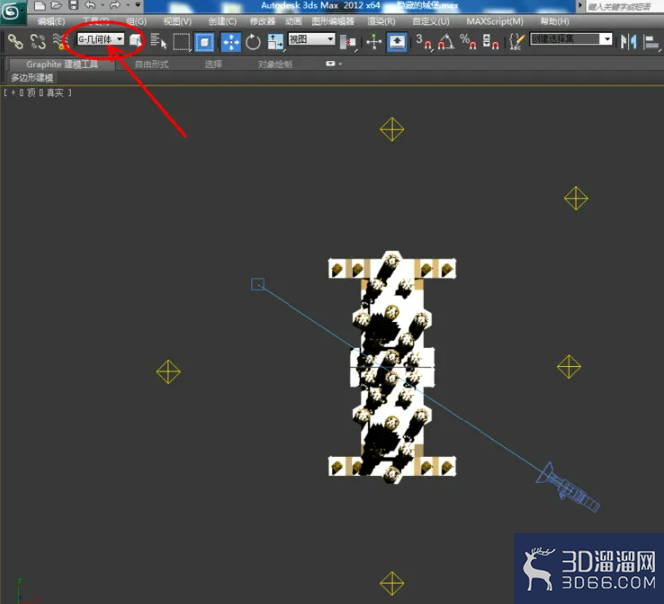Toggle the Keyboard Shortcut Override button
The width and height of the screenshot is (664, 604).
(397, 42)
